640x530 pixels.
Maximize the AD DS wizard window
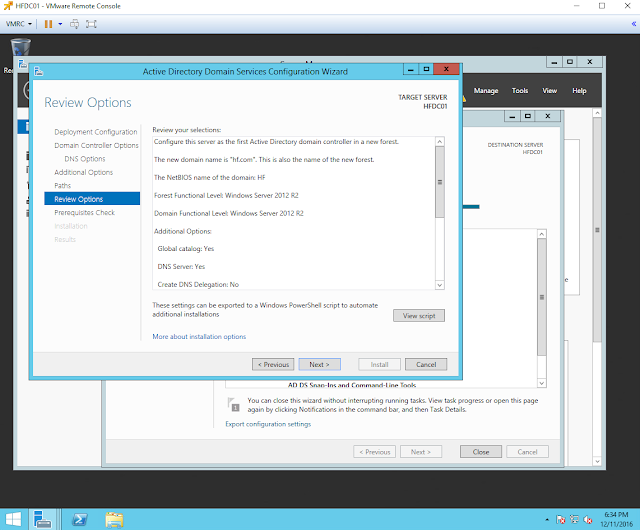click(426, 69)
